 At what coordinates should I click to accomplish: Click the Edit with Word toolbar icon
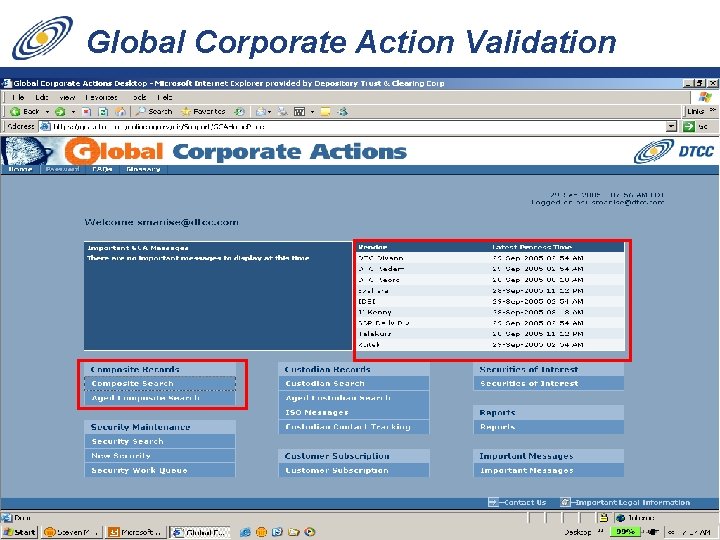pyautogui.click(x=299, y=112)
